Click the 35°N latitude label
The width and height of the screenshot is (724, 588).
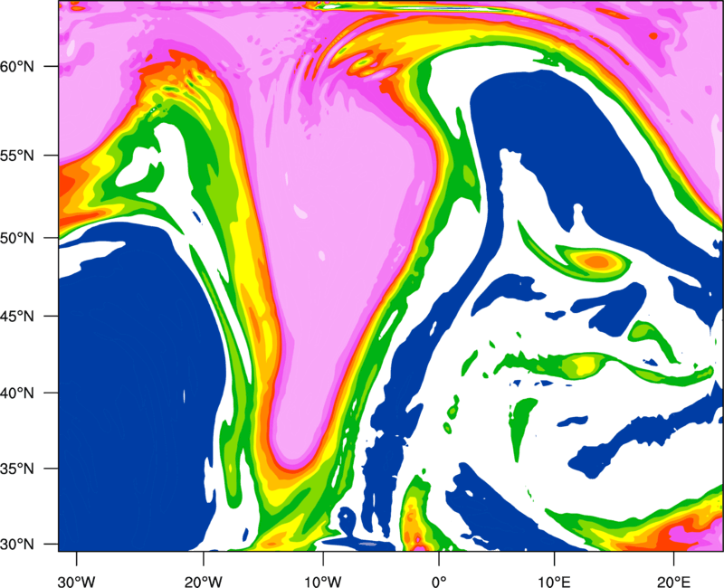tap(17, 469)
